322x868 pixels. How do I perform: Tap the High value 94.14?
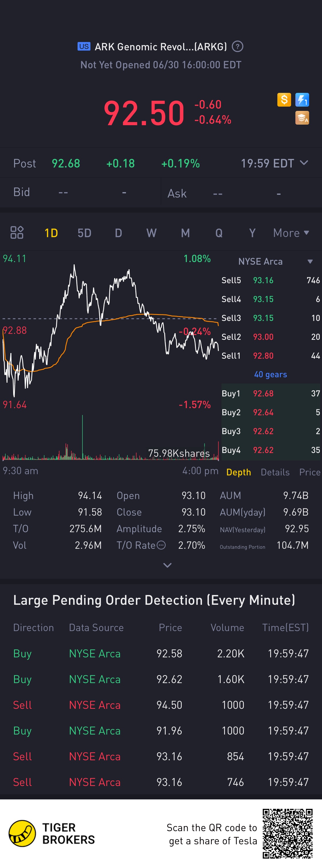tap(90, 496)
